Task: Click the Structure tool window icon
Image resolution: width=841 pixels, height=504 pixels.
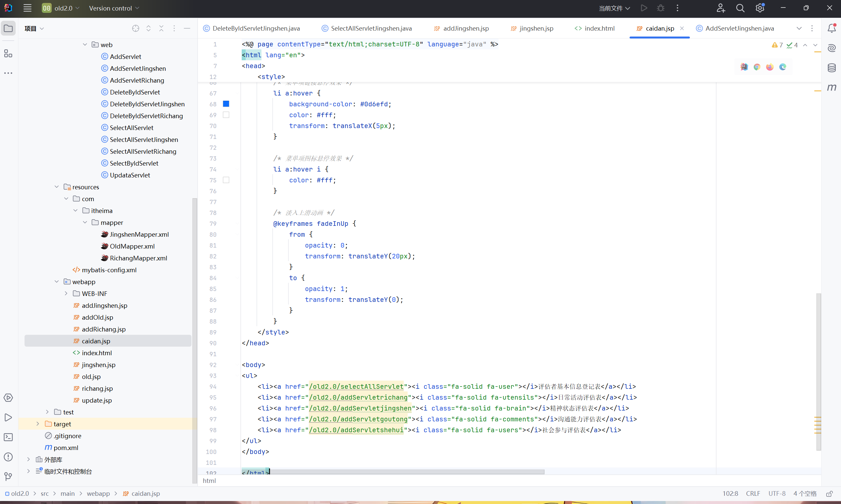Action: [x=8, y=53]
